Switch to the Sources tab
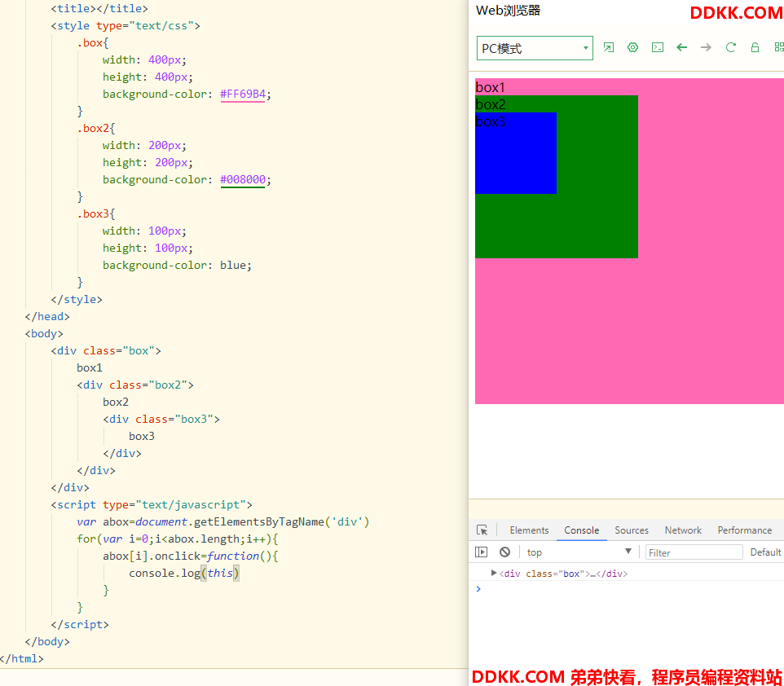The width and height of the screenshot is (784, 686). 632,530
